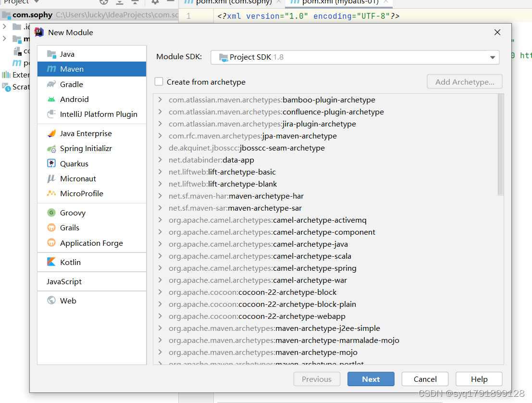
Task: Select Spring Initializr in the module type list
Action: [92, 149]
